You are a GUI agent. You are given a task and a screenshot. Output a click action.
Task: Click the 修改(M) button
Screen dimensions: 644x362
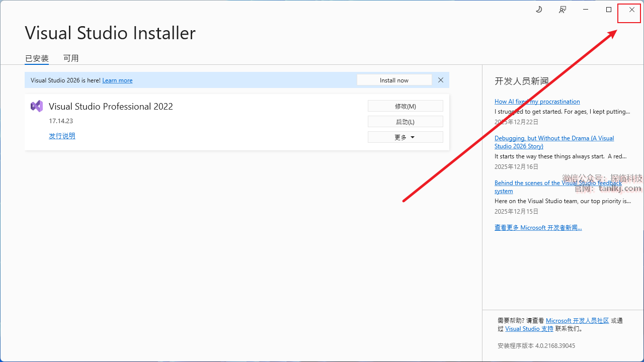pos(405,106)
